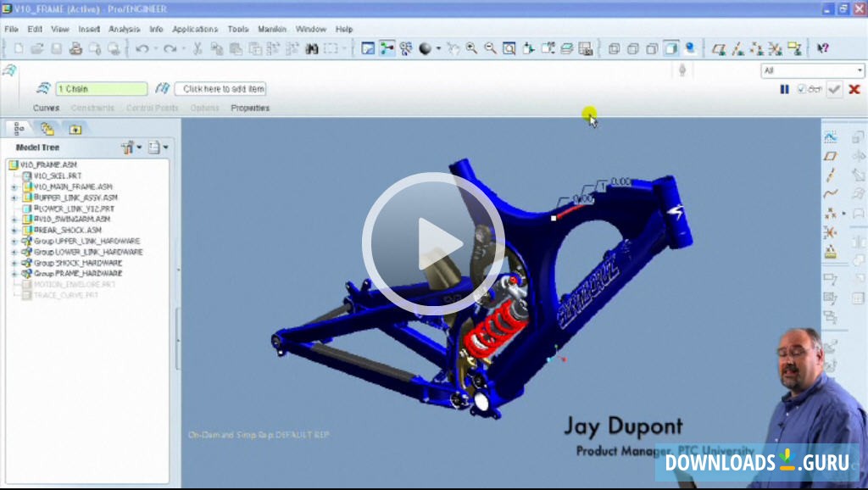Click the view manager icon with camera
This screenshot has width=868, height=490.
tap(585, 48)
